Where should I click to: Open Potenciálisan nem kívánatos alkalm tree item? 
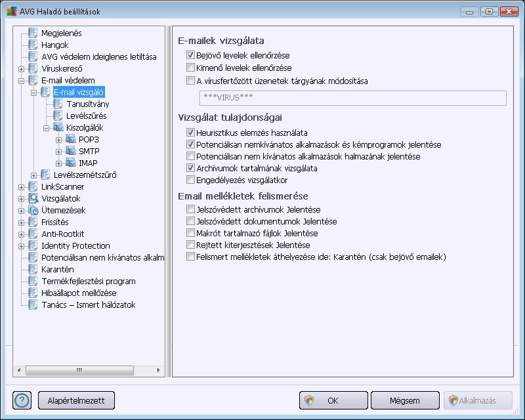click(x=103, y=257)
